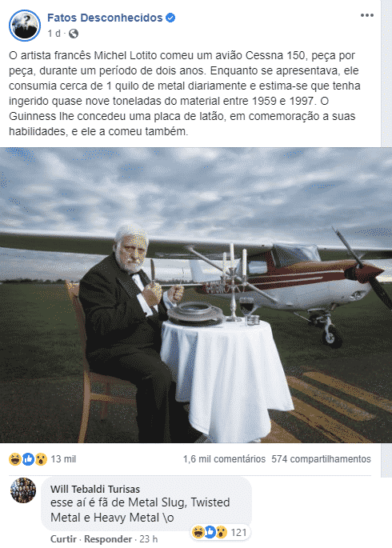
Task: Click the Fatos Desconhecidos profile picture
Action: (x=25, y=26)
